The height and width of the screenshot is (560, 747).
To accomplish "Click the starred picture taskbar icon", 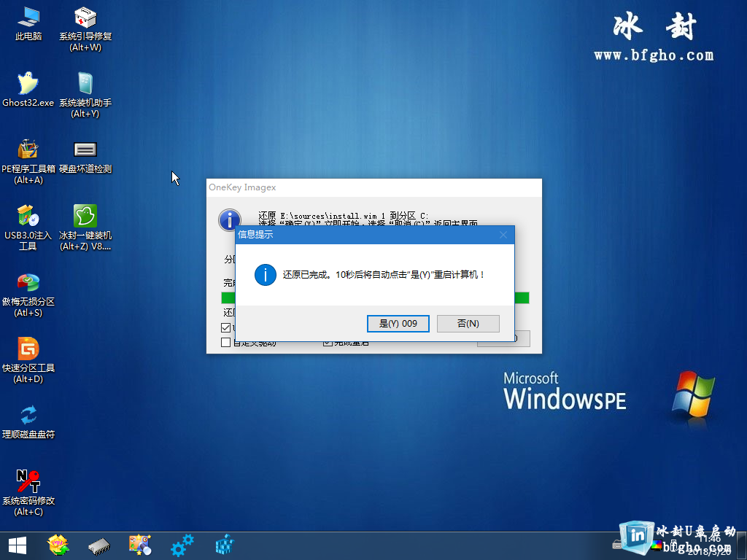I will pos(140,545).
